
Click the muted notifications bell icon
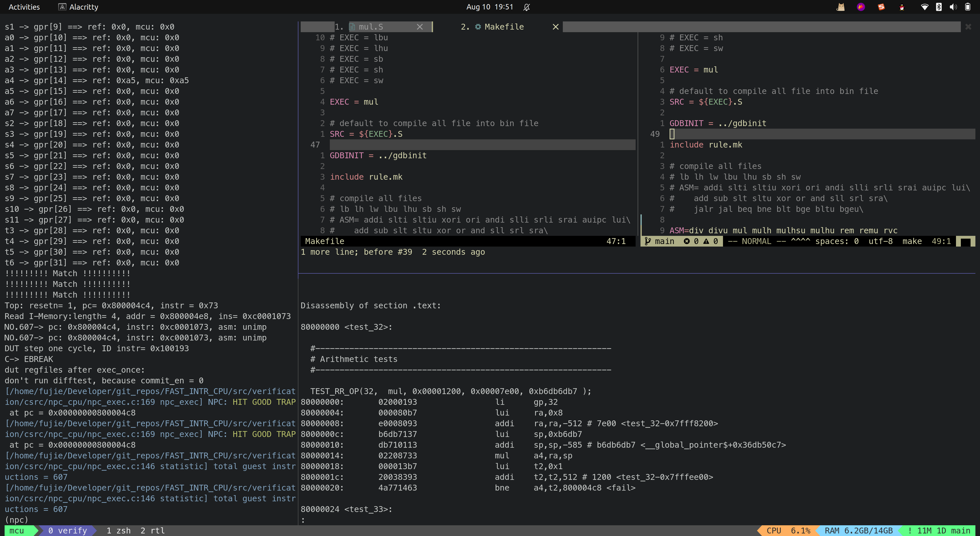point(527,7)
